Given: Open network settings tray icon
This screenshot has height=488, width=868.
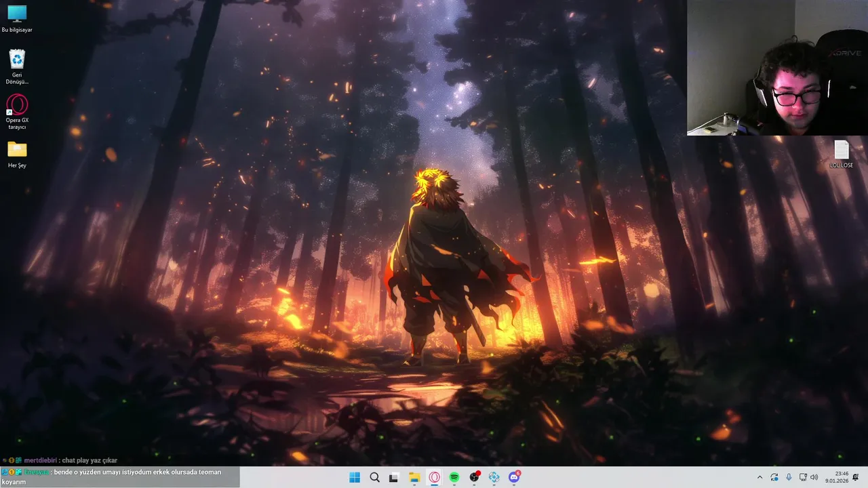Looking at the screenshot, I should tap(803, 477).
